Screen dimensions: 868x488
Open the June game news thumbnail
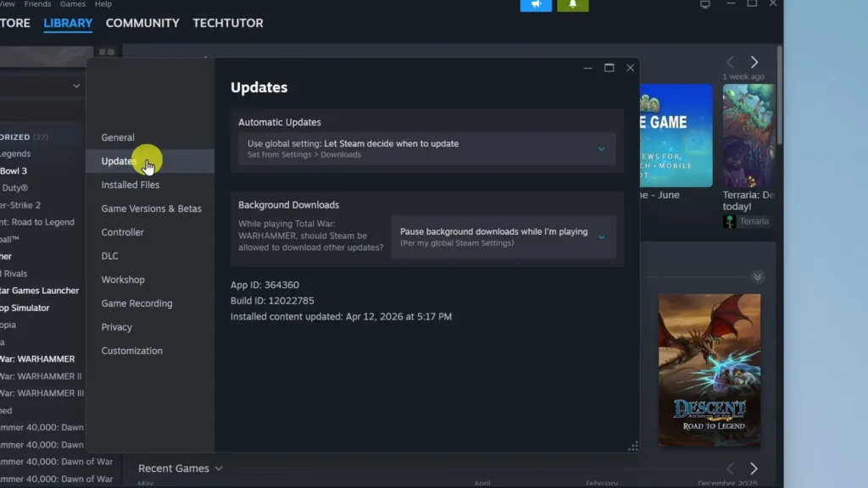[676, 136]
